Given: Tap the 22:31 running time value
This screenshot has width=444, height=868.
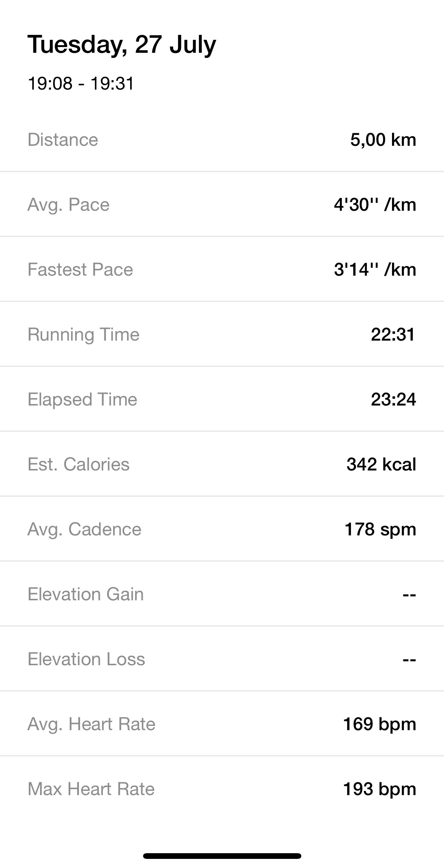Looking at the screenshot, I should point(393,335).
